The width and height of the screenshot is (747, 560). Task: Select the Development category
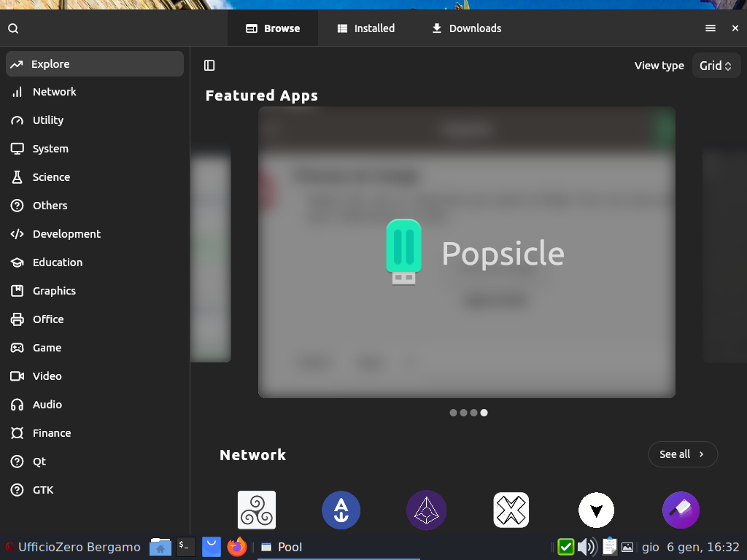click(x=66, y=234)
